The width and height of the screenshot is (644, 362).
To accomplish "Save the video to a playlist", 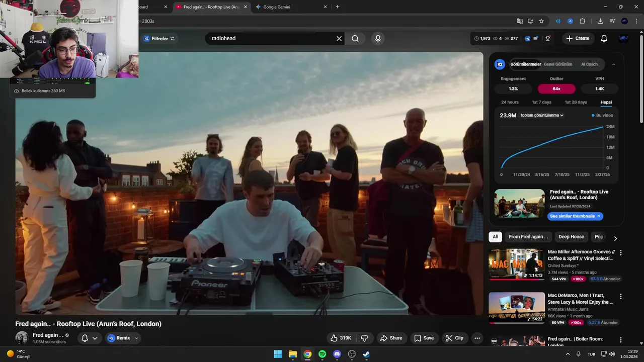I will tap(424, 338).
